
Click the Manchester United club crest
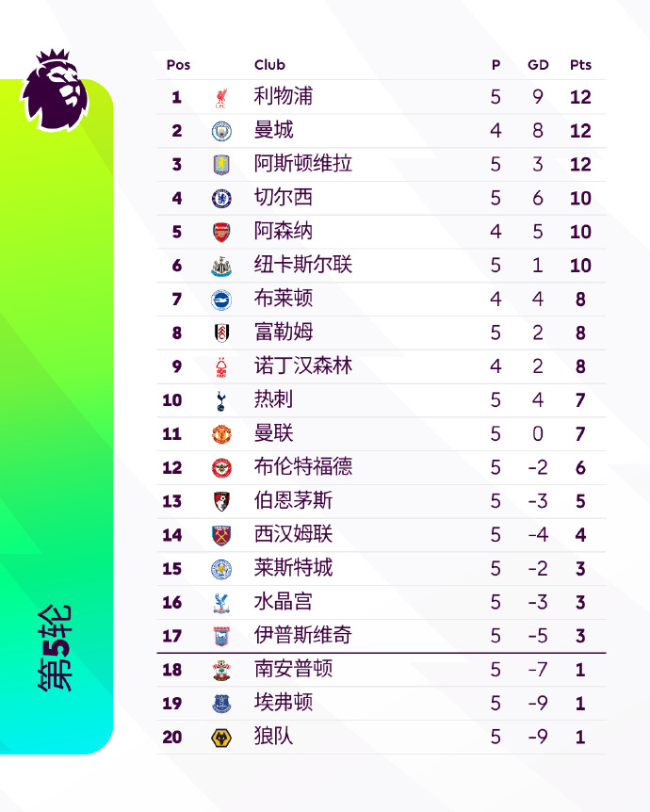point(221,434)
